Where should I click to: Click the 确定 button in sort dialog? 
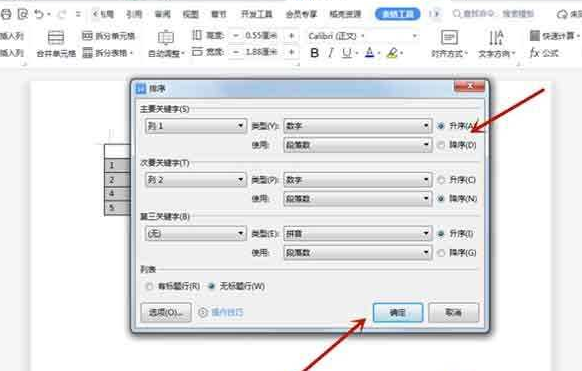[x=398, y=312]
